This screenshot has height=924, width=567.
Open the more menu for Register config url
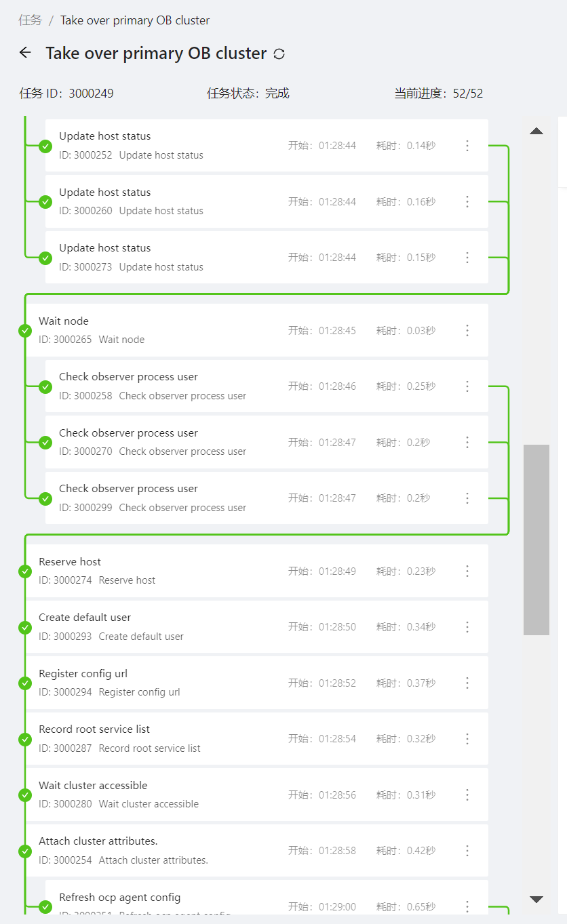point(467,683)
